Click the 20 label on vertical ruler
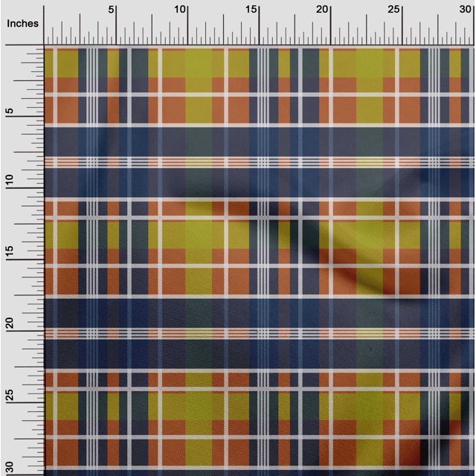476x476 pixels. [x=10, y=323]
